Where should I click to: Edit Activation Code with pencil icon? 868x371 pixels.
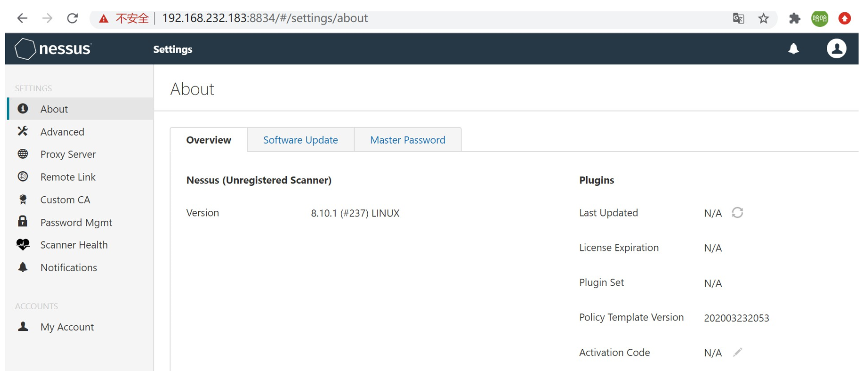(738, 352)
